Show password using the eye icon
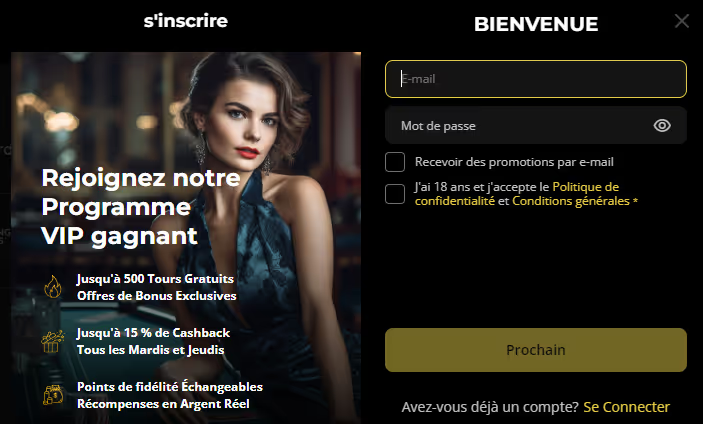703x424 pixels. [662, 126]
